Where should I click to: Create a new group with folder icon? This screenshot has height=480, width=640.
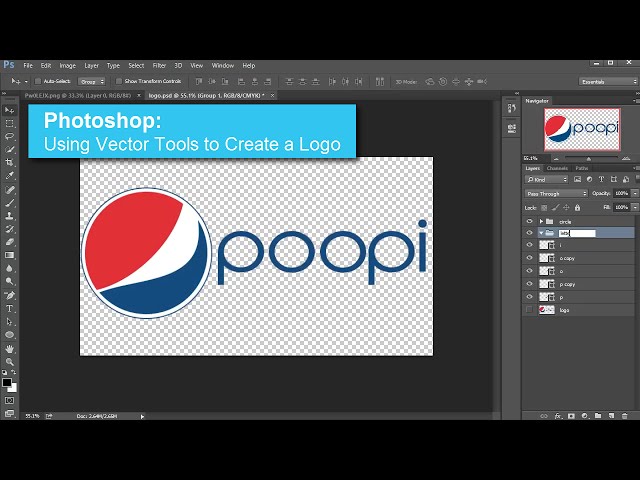tap(598, 416)
